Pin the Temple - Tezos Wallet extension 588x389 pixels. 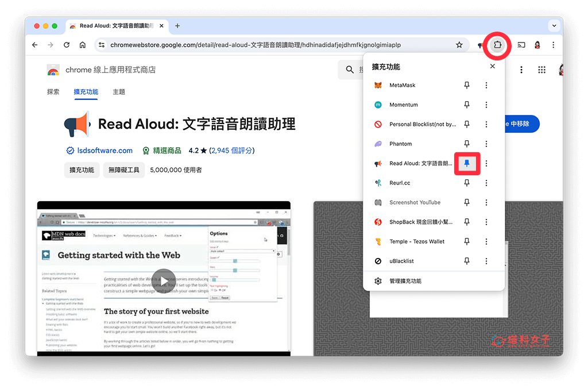pyautogui.click(x=466, y=241)
